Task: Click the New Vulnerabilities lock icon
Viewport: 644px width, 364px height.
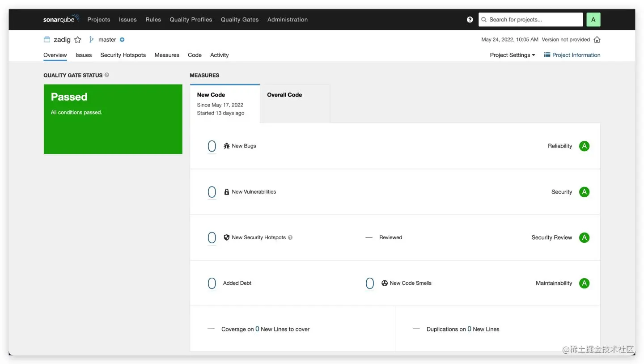Action: pos(227,192)
